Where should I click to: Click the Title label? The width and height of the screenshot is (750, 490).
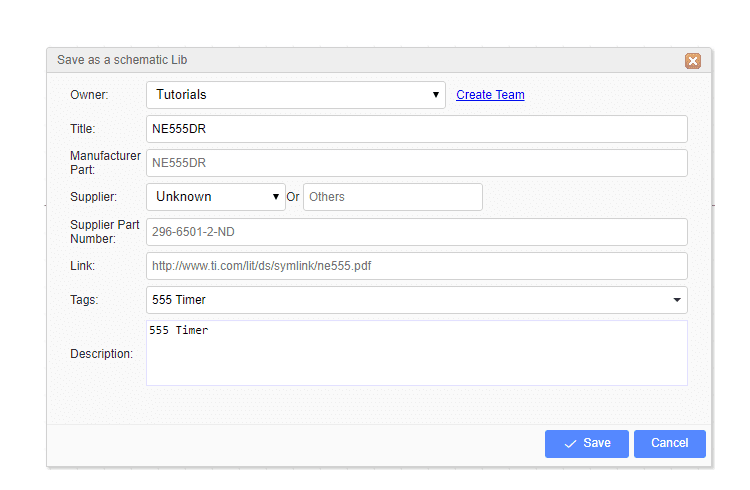[83, 129]
